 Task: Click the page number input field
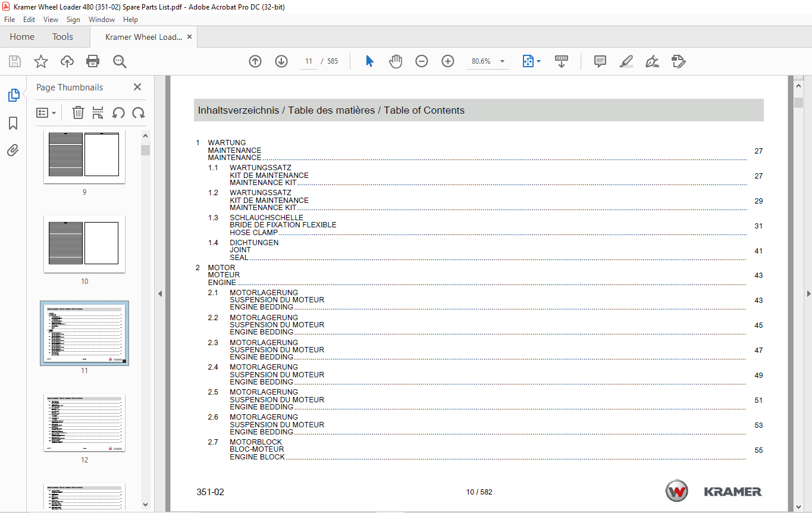(309, 61)
